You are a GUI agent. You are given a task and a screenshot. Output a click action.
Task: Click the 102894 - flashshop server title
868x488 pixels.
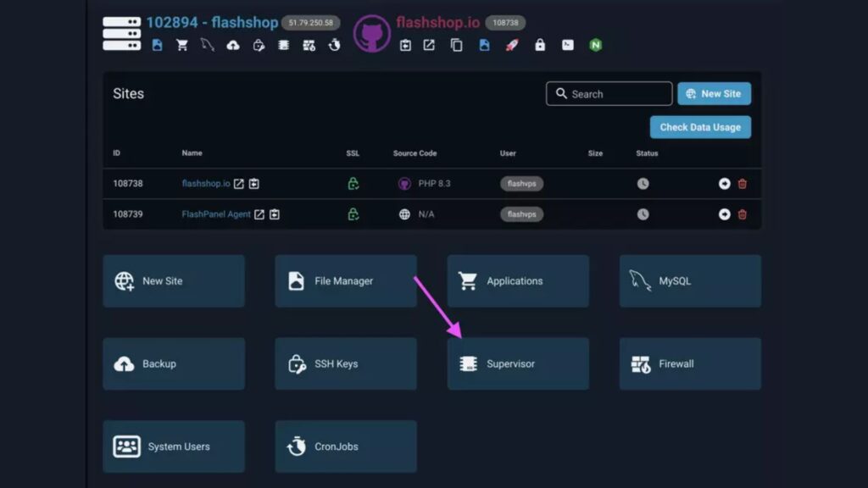[212, 23]
